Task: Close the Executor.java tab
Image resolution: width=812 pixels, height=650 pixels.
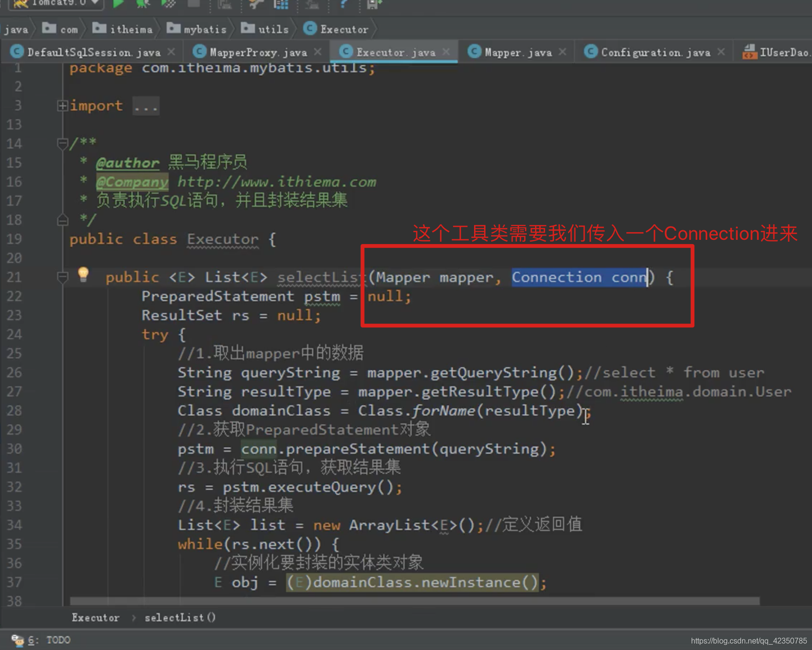Action: (x=446, y=51)
